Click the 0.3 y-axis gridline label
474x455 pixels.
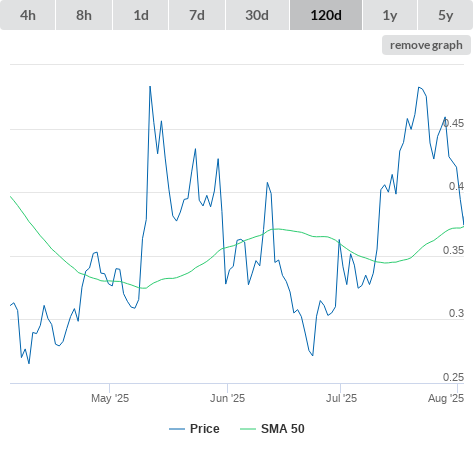(x=456, y=313)
